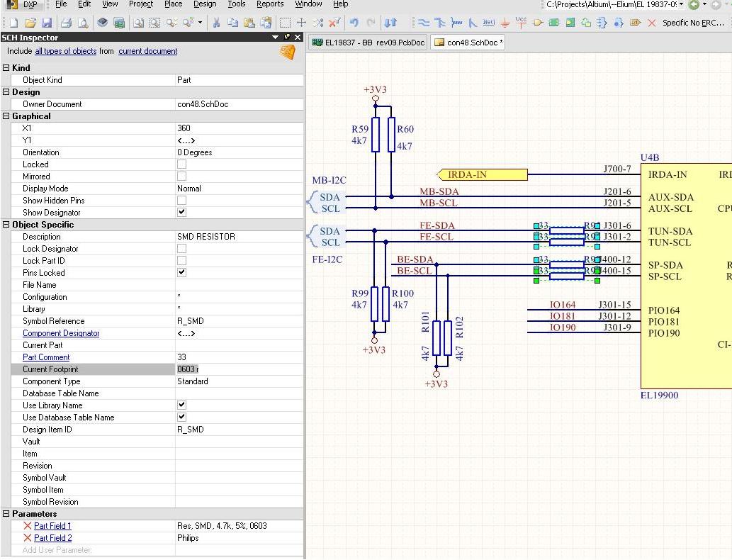
Task: Collapse the Graphical section
Action: (6, 116)
